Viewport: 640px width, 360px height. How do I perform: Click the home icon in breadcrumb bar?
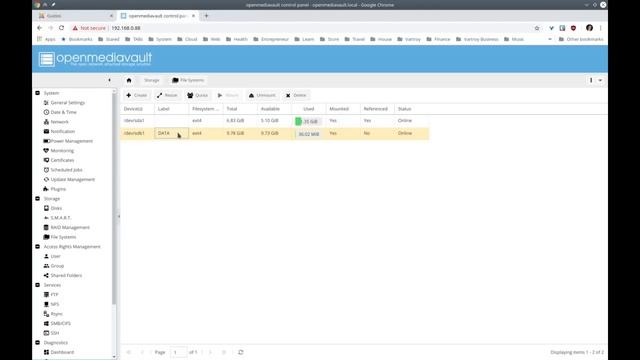click(x=129, y=80)
